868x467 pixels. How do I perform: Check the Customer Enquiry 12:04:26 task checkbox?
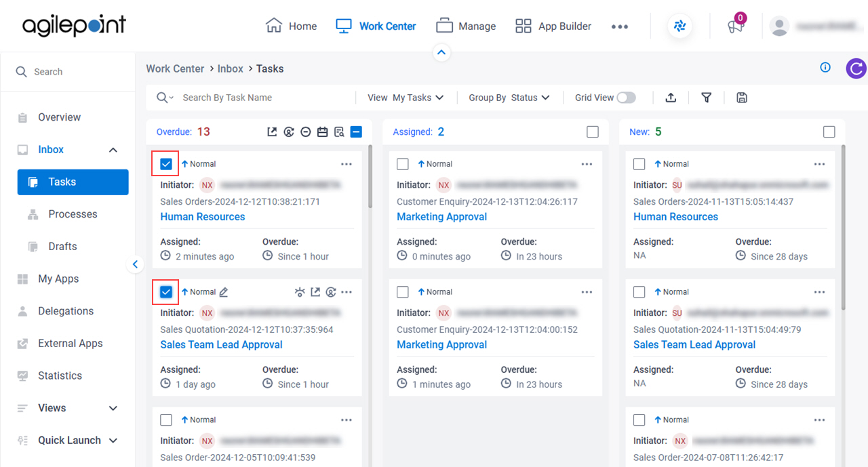click(x=403, y=164)
